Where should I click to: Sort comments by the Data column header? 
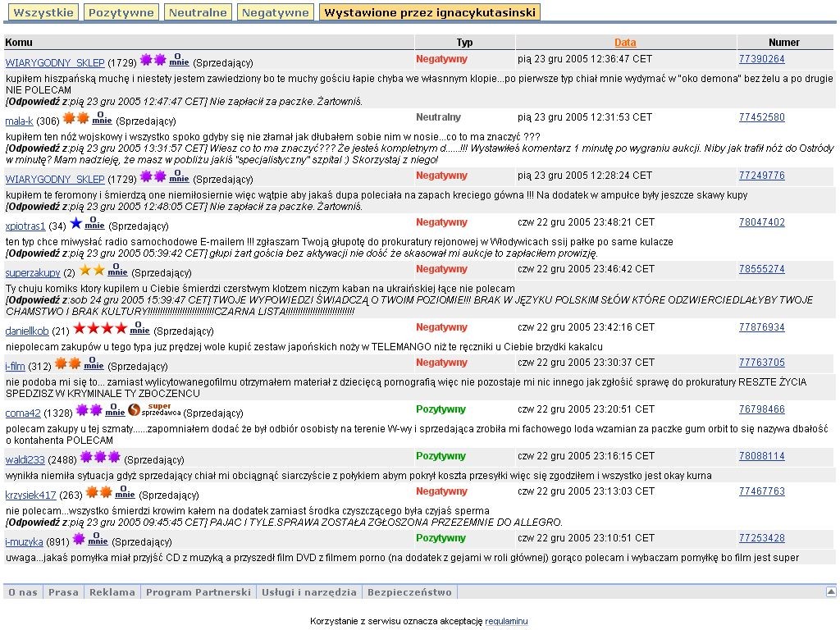click(x=625, y=43)
